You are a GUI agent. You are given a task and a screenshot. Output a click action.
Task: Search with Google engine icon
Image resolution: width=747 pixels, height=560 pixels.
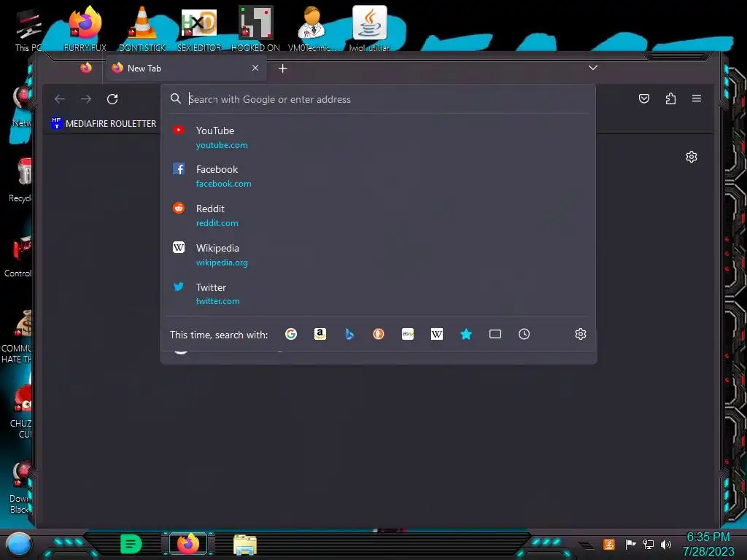pos(290,334)
